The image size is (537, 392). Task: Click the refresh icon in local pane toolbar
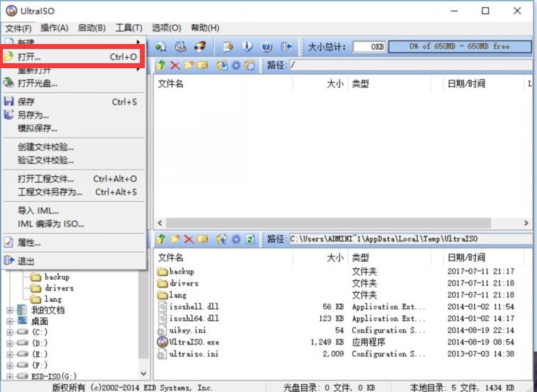pyautogui.click(x=250, y=239)
